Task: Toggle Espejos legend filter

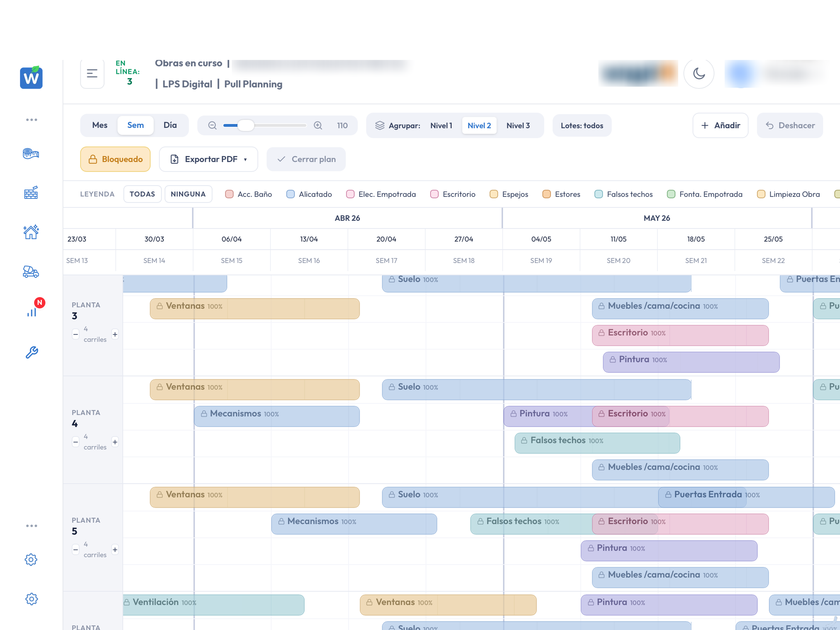Action: [x=509, y=194]
